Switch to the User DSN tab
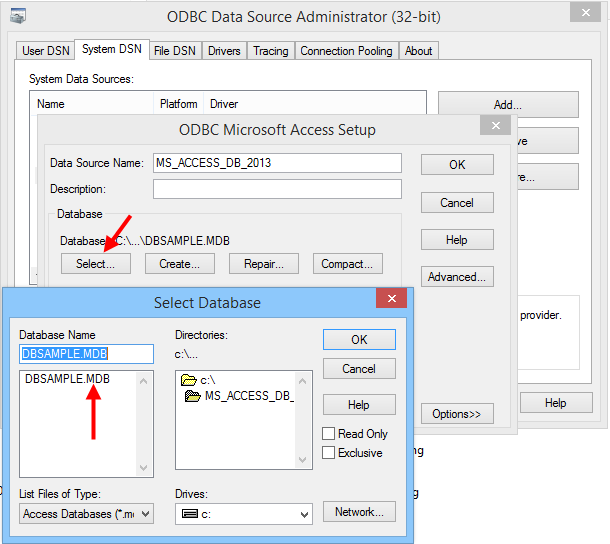This screenshot has height=544, width=610. coord(46,51)
